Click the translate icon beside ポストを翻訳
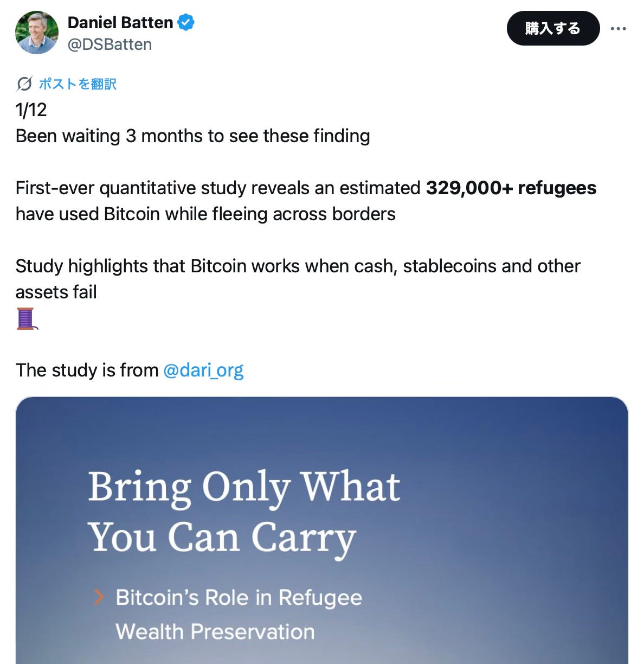 (x=23, y=84)
